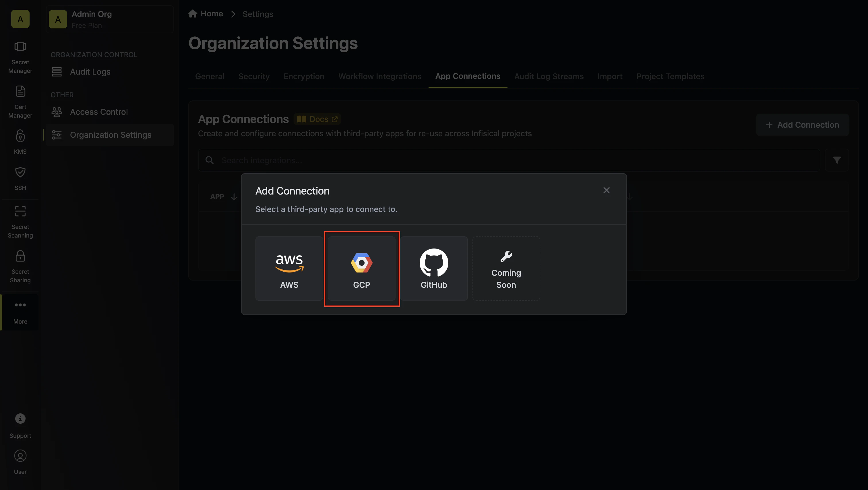868x490 pixels.
Task: Go to KMS in the sidebar
Action: tap(20, 142)
